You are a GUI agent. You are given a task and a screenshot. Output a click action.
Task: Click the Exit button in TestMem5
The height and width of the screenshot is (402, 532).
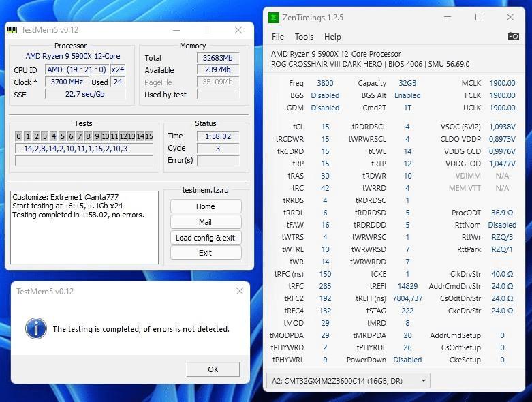[206, 253]
